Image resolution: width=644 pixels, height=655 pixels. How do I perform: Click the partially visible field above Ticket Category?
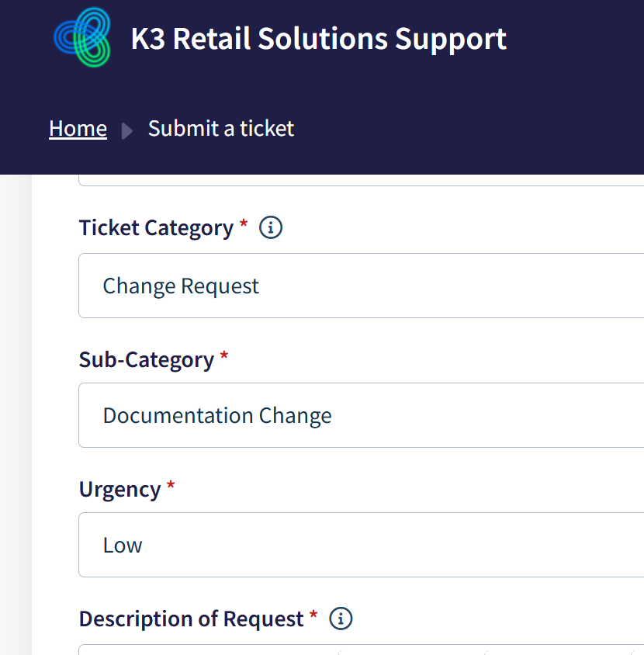pyautogui.click(x=361, y=179)
